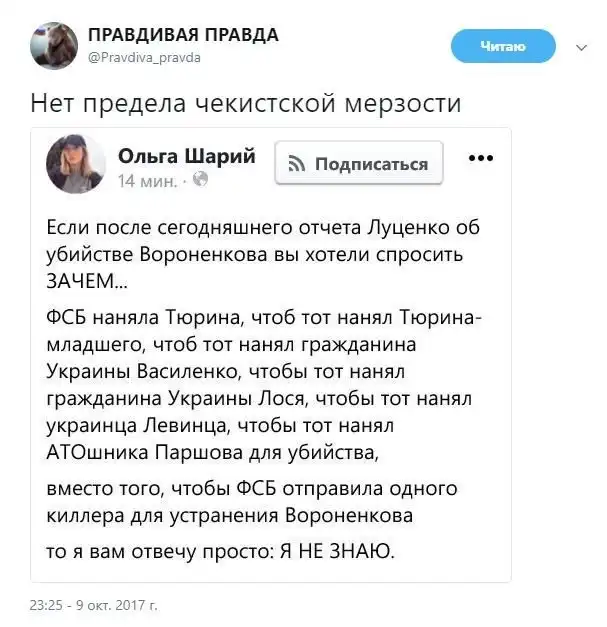Viewport: 607px width, 627px height.
Task: Click the RSS feed icon in Подписаться
Action: 297,164
